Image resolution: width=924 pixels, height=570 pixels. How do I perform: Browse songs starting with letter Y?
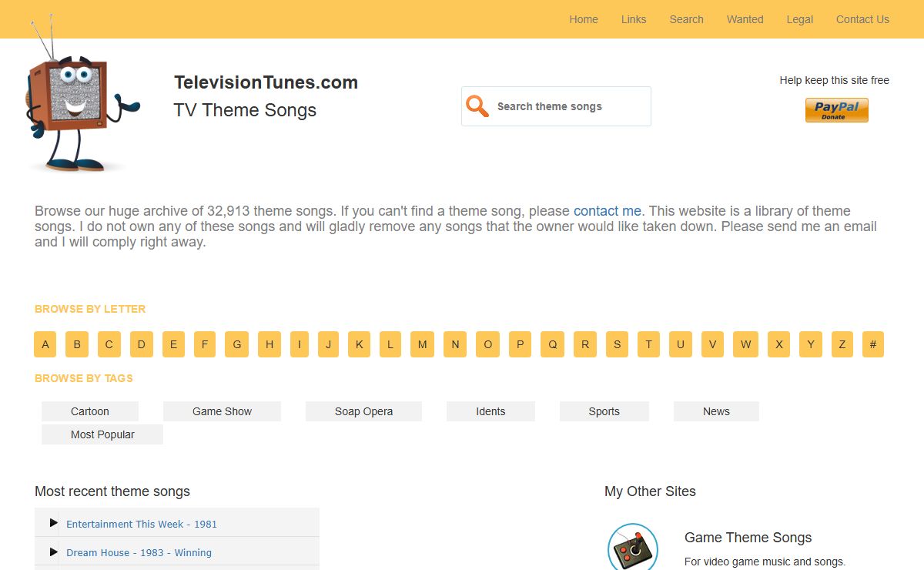(x=811, y=344)
